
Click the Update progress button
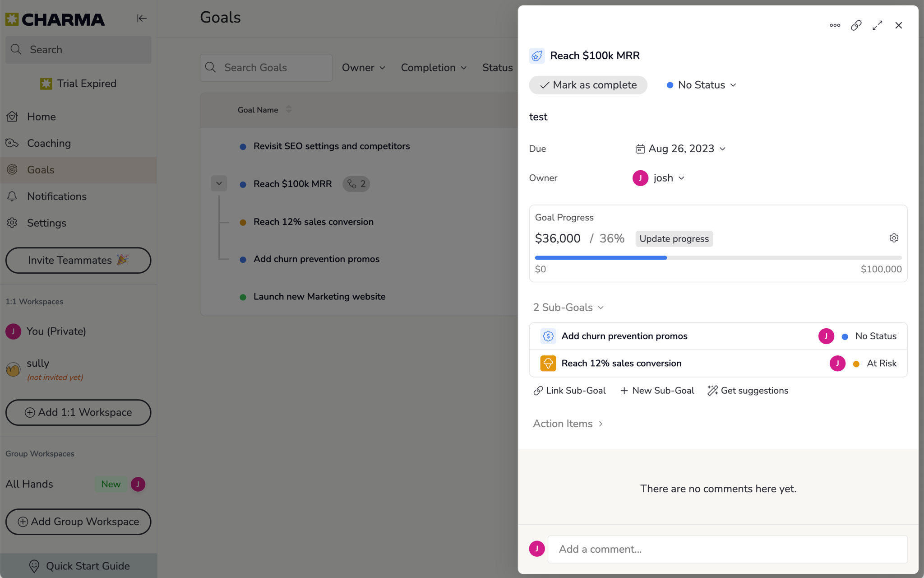[674, 238]
